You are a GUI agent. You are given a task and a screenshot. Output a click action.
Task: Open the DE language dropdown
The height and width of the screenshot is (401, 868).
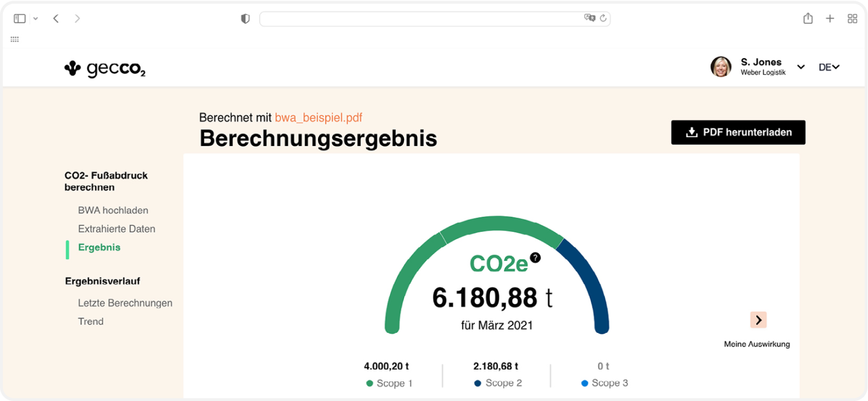[829, 67]
